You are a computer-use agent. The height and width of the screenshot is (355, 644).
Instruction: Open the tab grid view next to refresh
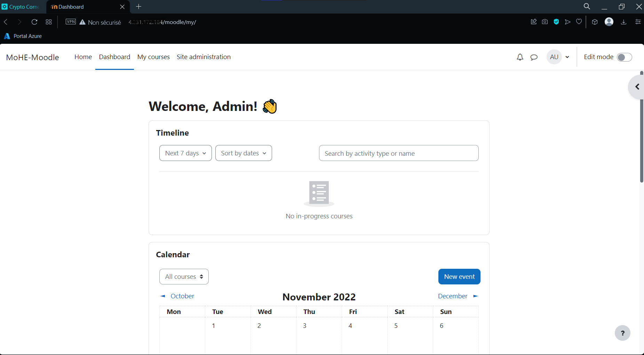pyautogui.click(x=49, y=22)
